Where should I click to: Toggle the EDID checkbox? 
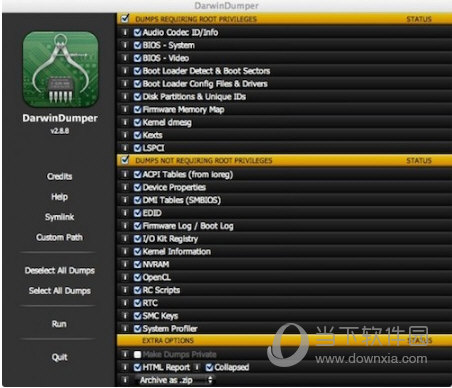pos(137,213)
